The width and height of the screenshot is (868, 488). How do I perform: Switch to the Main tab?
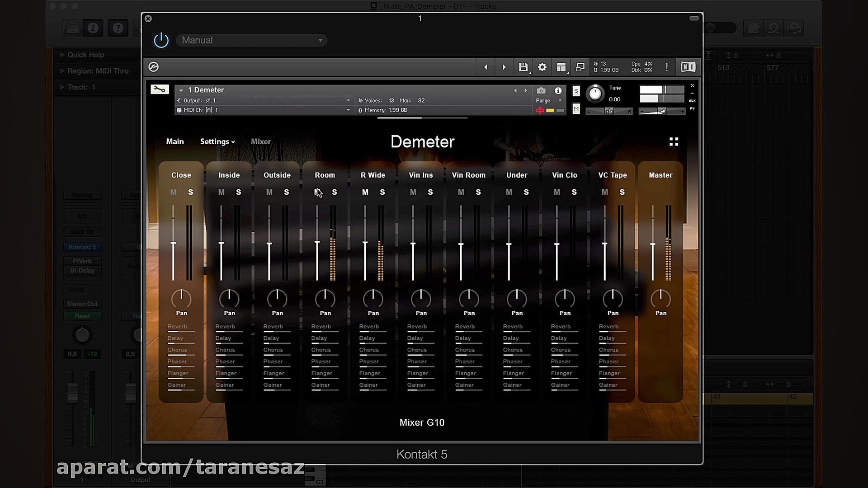(x=175, y=142)
